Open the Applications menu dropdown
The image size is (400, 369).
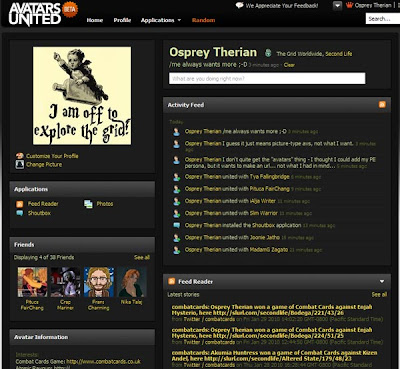coord(161,20)
